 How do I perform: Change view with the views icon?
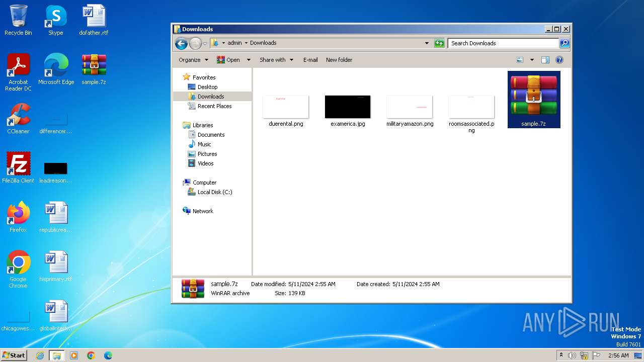(x=520, y=60)
